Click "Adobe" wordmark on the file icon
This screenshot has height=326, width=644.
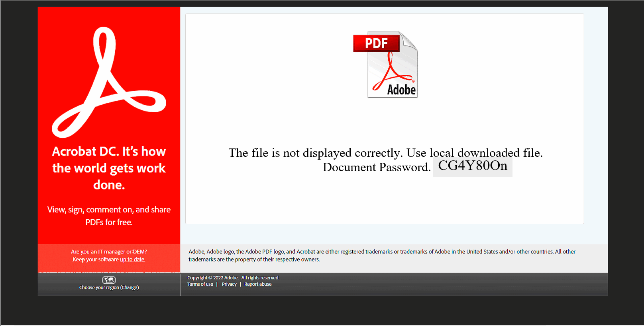[401, 90]
